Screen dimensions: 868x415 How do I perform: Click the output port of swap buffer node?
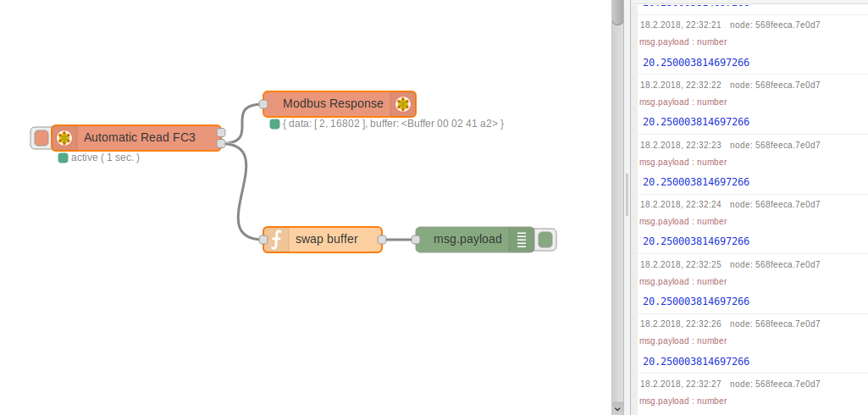[x=382, y=240]
